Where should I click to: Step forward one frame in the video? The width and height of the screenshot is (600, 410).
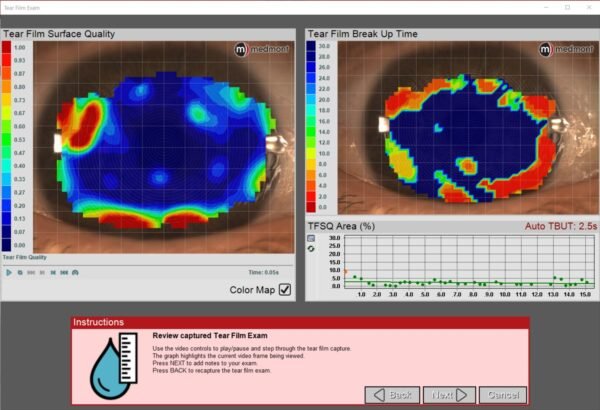click(x=53, y=272)
